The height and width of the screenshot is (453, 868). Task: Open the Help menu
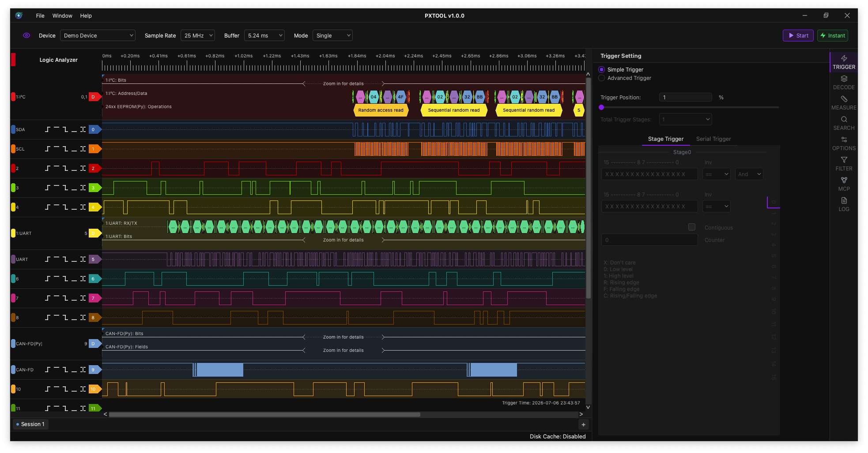pos(86,15)
